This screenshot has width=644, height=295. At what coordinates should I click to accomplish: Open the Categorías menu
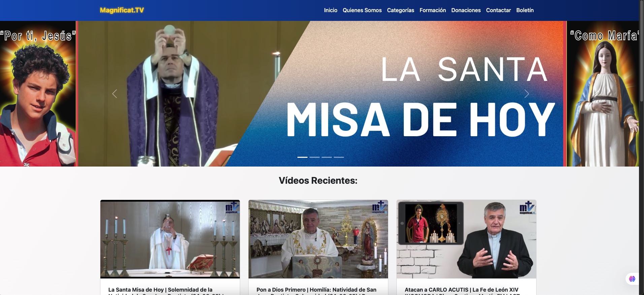(400, 10)
